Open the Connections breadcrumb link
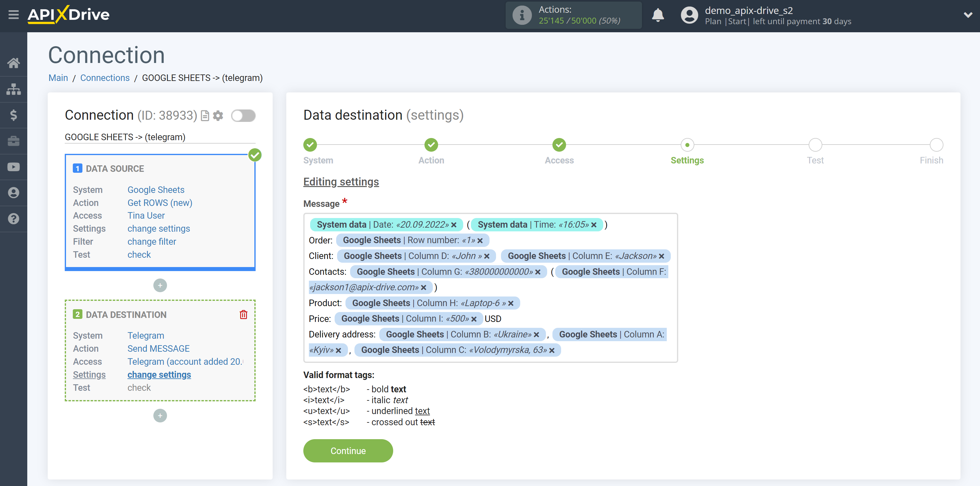Image resolution: width=980 pixels, height=486 pixels. pyautogui.click(x=105, y=78)
